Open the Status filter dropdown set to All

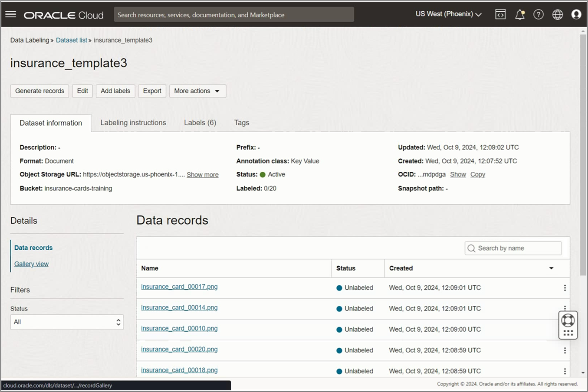(67, 322)
